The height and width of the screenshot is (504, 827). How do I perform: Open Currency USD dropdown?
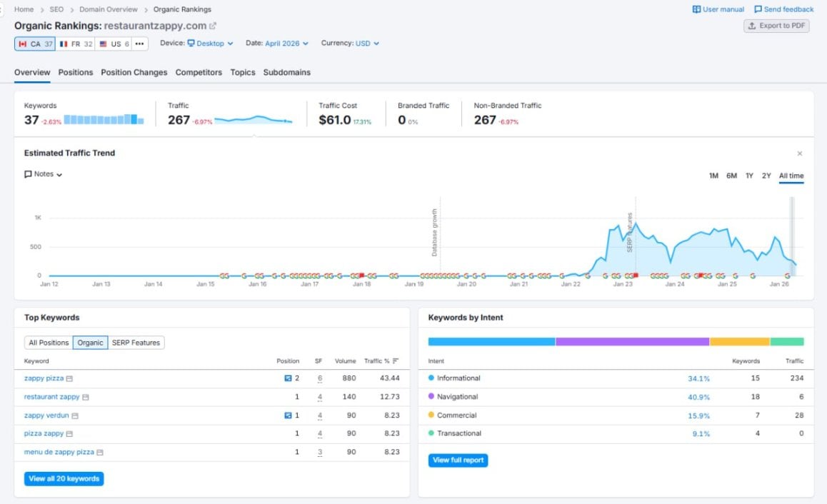[x=367, y=44]
